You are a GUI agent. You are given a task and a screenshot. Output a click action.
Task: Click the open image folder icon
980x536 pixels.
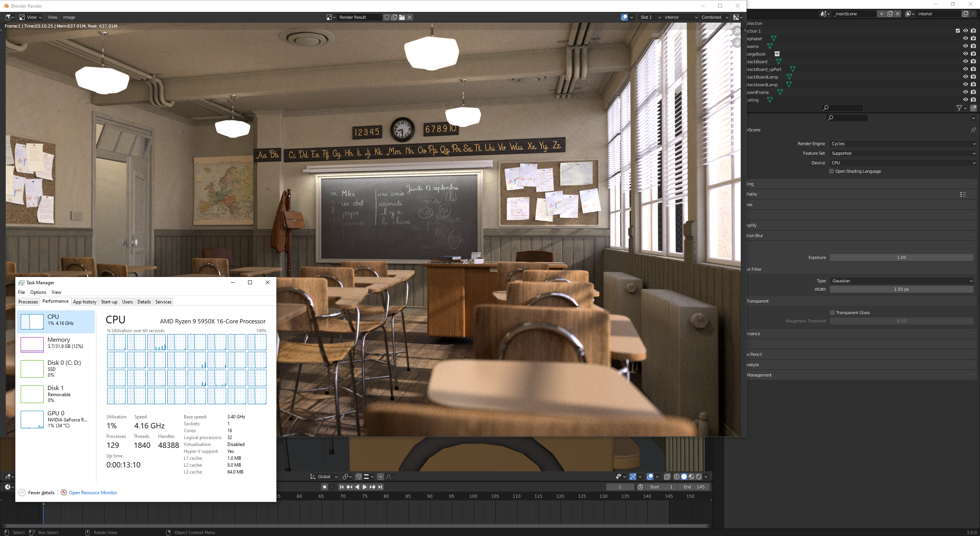point(402,17)
